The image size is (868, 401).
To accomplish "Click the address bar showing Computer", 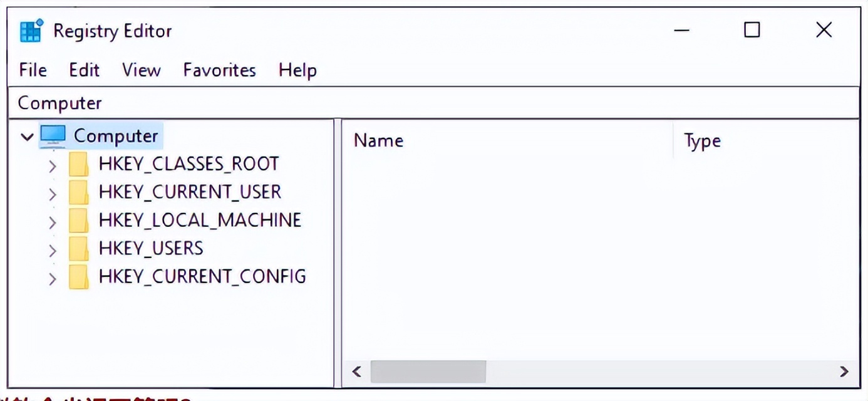I will pos(432,103).
